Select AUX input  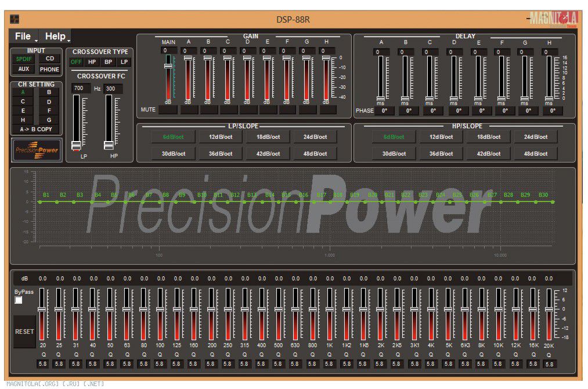coord(24,69)
